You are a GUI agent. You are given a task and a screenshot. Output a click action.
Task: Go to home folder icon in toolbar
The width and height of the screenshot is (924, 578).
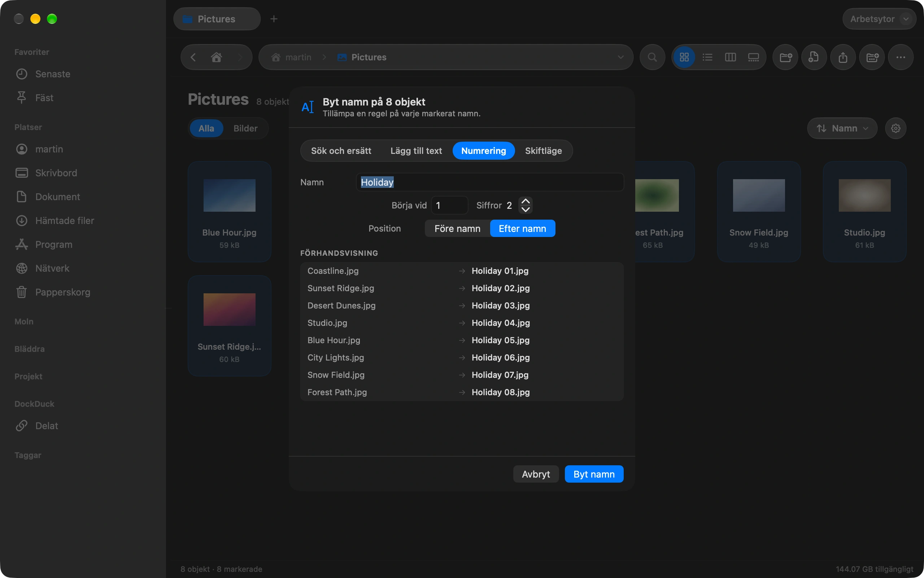coord(217,57)
